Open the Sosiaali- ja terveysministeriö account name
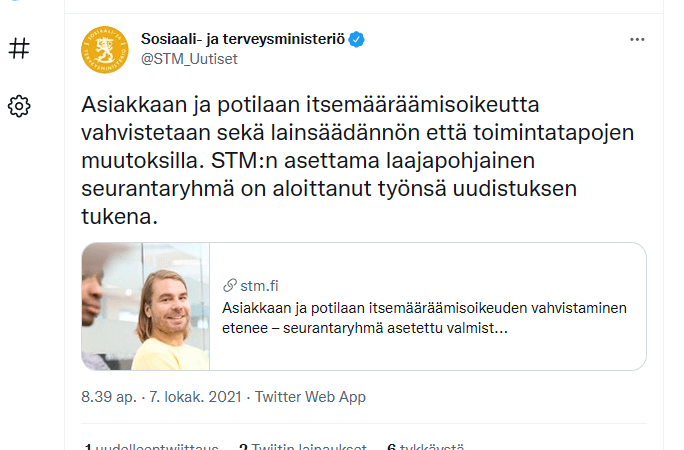Image resolution: width=684 pixels, height=450 pixels. [x=244, y=39]
